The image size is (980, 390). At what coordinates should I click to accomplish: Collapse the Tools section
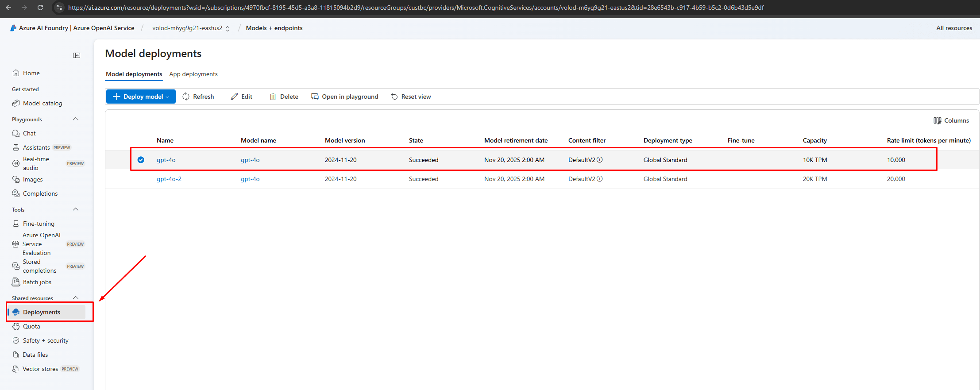[76, 209]
